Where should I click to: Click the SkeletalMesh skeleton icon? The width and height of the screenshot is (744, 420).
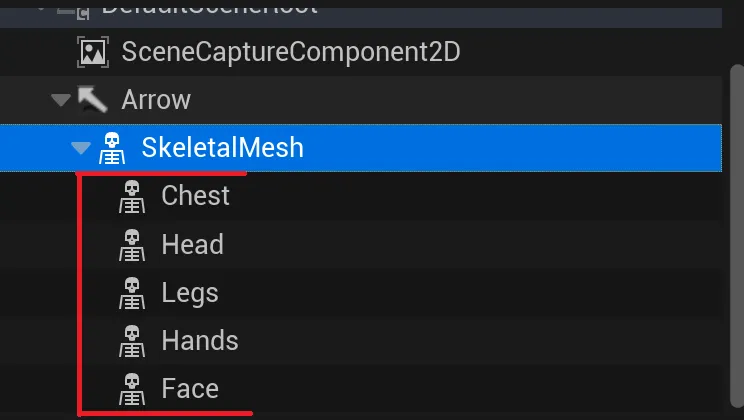coord(113,149)
